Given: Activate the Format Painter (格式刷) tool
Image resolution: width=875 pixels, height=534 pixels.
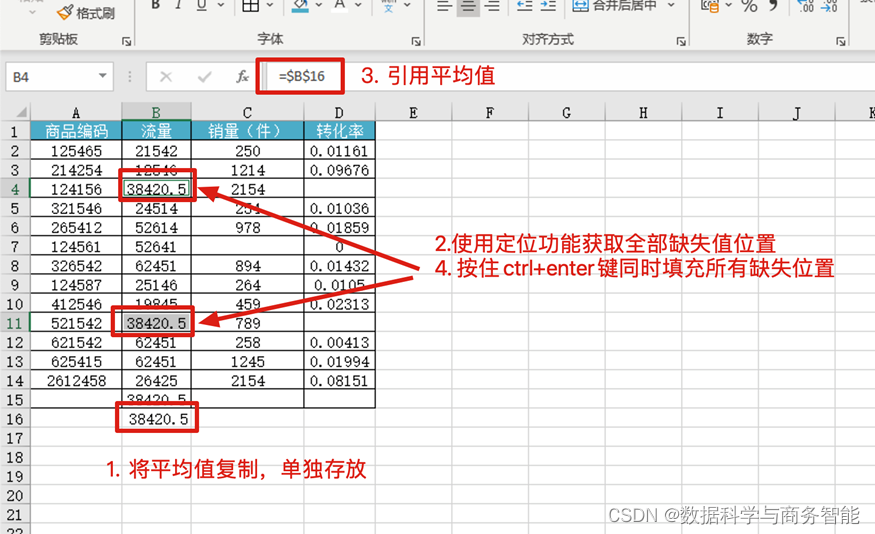Looking at the screenshot, I should pos(86,12).
